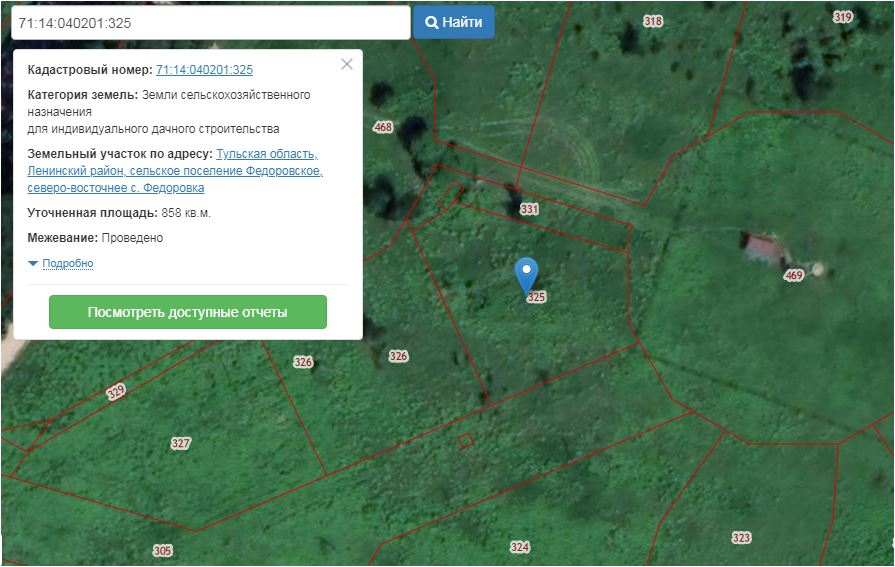The width and height of the screenshot is (895, 567).
Task: Select parcel label 305 on map
Action: [163, 551]
